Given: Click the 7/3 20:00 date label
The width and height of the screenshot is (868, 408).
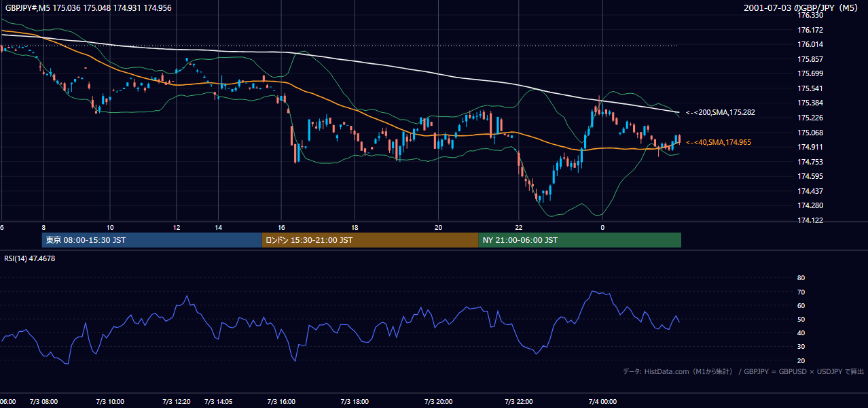Looking at the screenshot, I should [x=438, y=402].
